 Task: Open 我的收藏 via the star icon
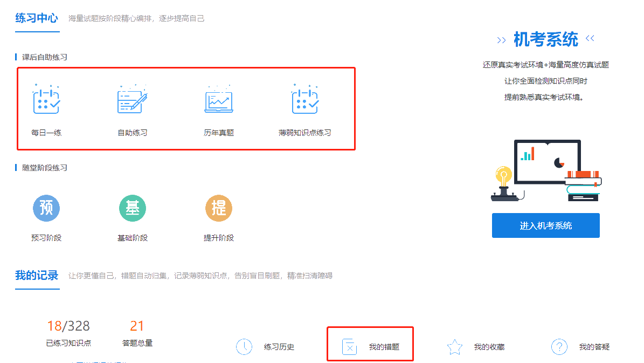click(x=454, y=347)
